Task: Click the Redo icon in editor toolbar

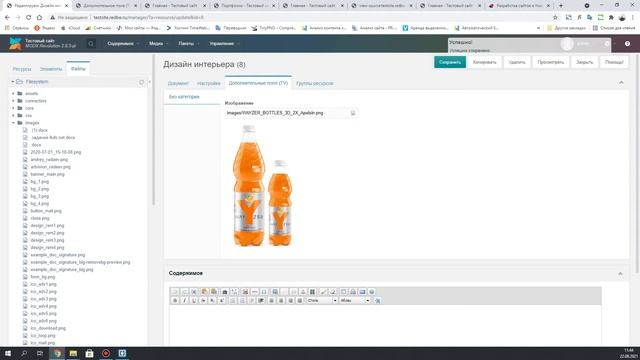Action: [185, 291]
